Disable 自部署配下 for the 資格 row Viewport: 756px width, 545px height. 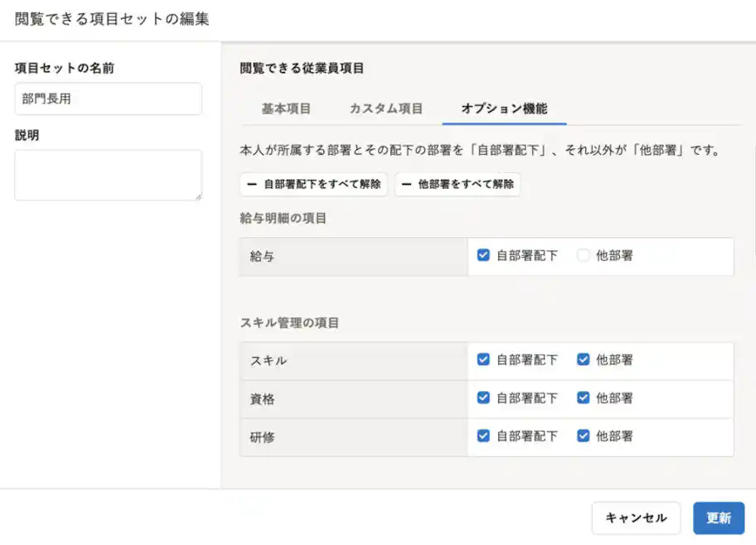pyautogui.click(x=483, y=398)
